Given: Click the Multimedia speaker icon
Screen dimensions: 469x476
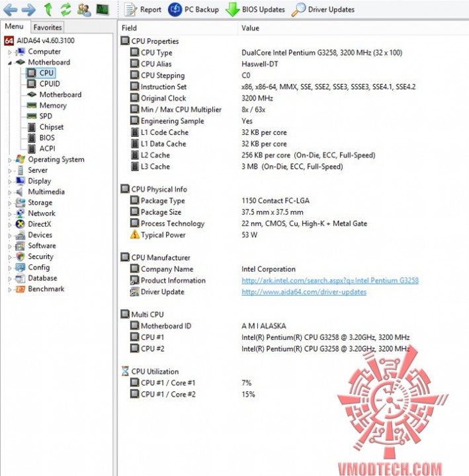Looking at the screenshot, I should 19,192.
